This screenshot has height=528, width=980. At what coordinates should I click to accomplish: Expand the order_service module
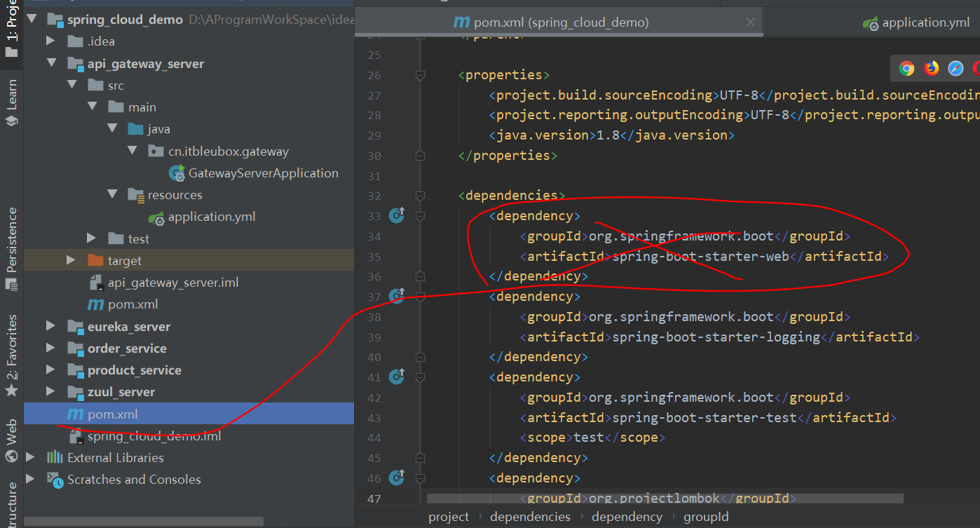tap(50, 348)
